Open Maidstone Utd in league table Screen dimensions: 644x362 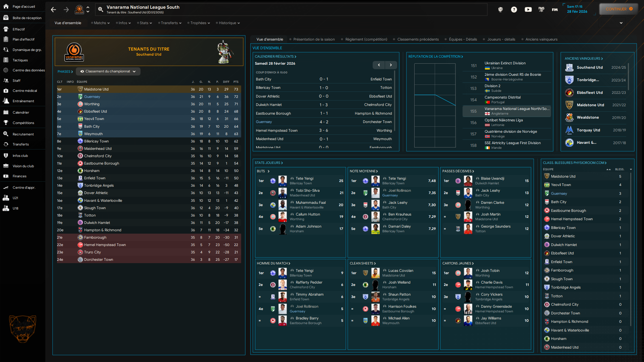click(x=96, y=89)
